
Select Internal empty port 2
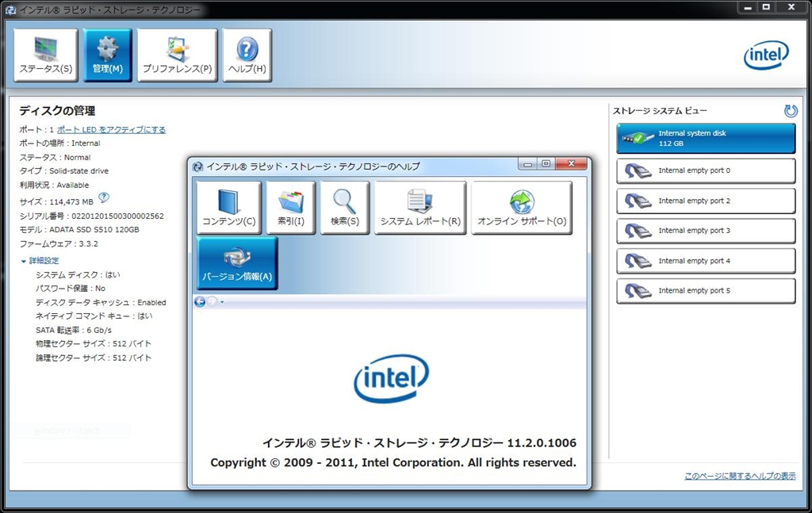click(706, 201)
